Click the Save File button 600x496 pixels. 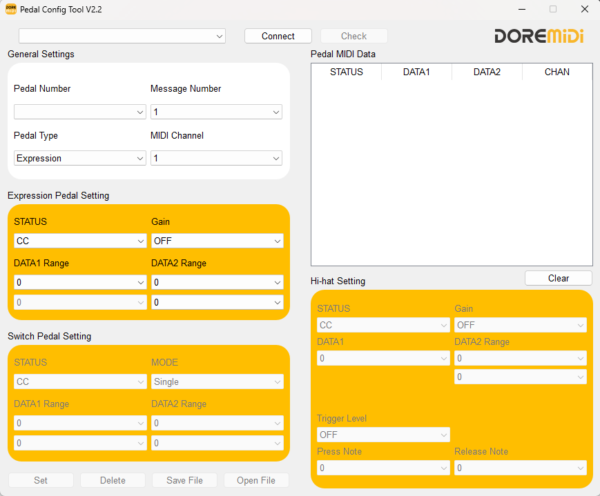click(184, 480)
